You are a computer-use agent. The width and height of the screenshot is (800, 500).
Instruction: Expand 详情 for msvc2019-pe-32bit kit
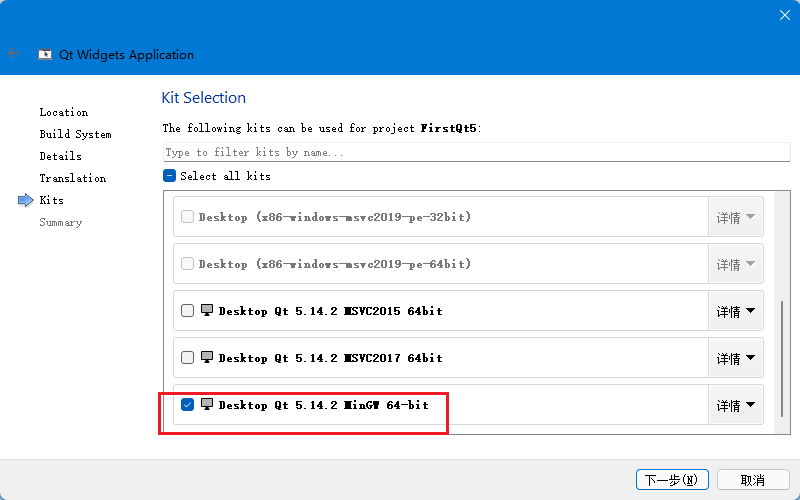point(736,217)
